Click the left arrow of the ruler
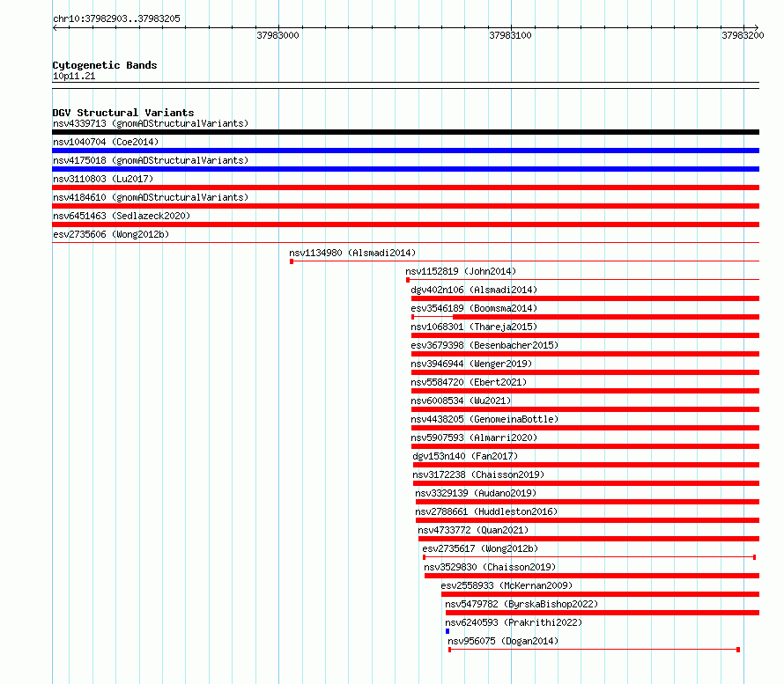Image resolution: width=784 pixels, height=684 pixels. pyautogui.click(x=55, y=28)
